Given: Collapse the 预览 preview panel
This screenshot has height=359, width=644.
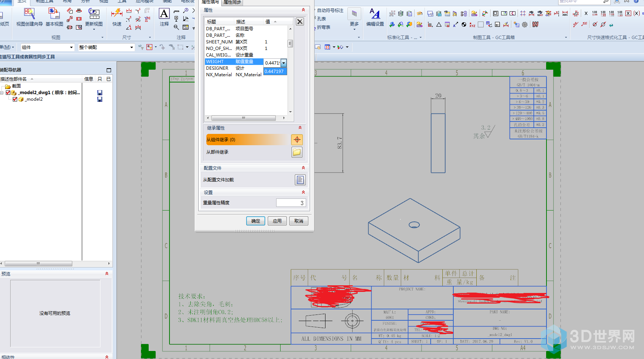Looking at the screenshot, I should click(107, 274).
